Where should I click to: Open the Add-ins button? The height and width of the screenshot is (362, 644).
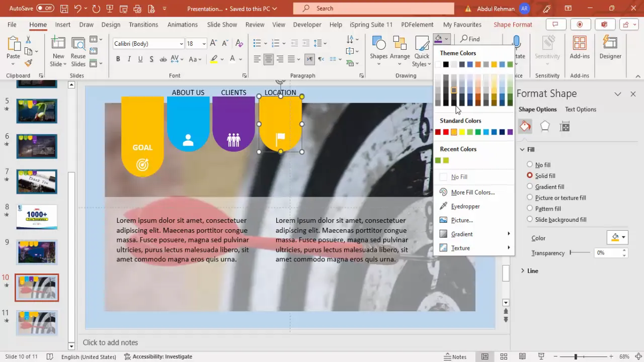(580, 48)
